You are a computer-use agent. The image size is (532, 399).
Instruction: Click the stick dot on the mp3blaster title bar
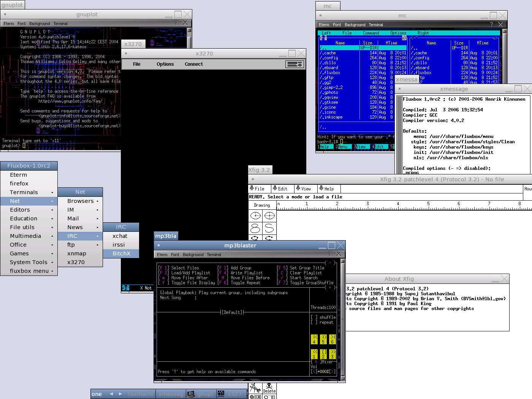[x=158, y=245]
